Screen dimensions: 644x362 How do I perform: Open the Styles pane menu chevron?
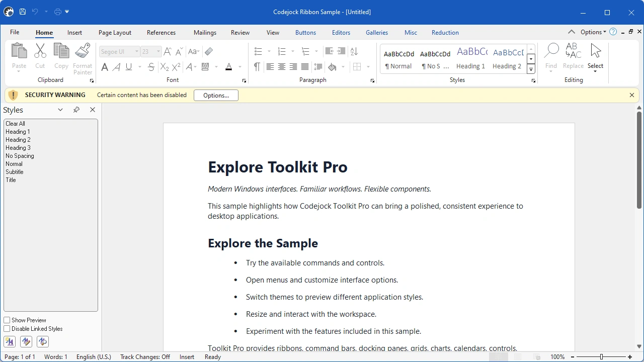point(60,110)
